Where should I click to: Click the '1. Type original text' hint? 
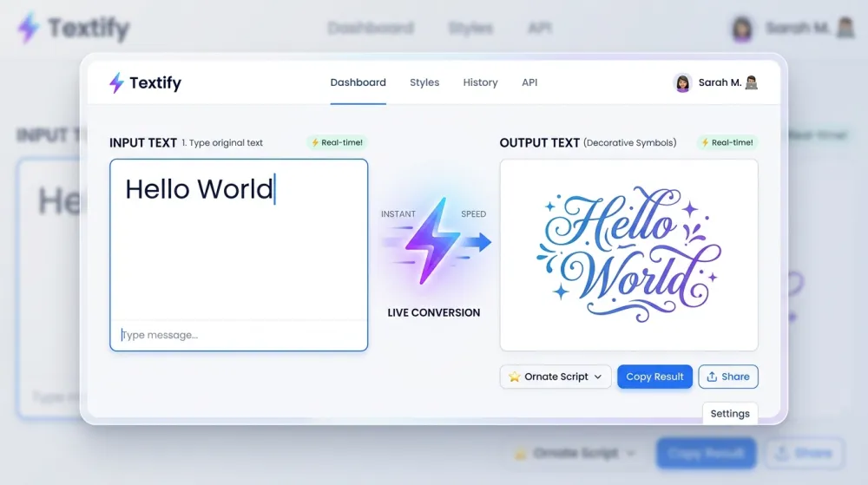(222, 142)
